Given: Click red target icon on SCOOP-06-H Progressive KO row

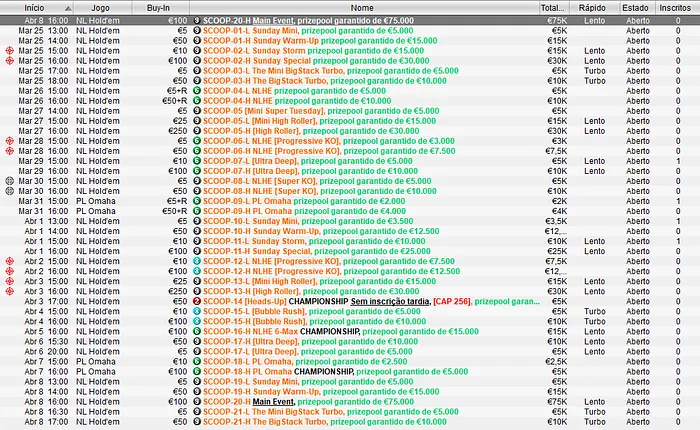Looking at the screenshot, I should click(x=9, y=151).
